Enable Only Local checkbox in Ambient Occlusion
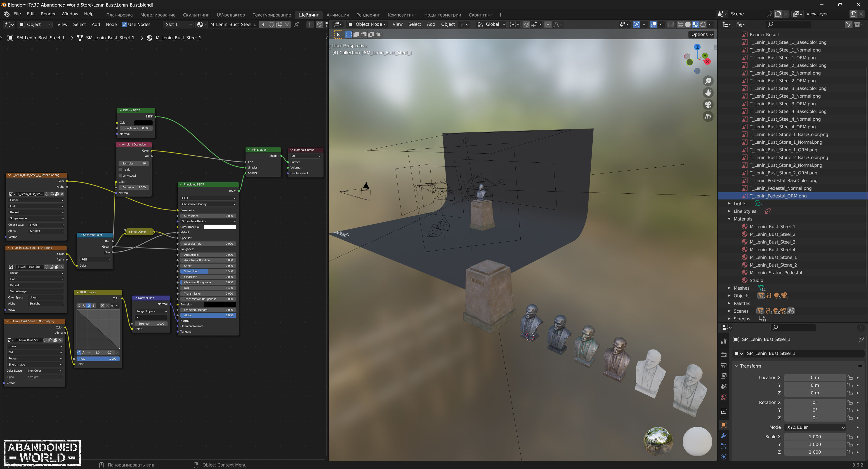The image size is (868, 469). pyautogui.click(x=120, y=176)
